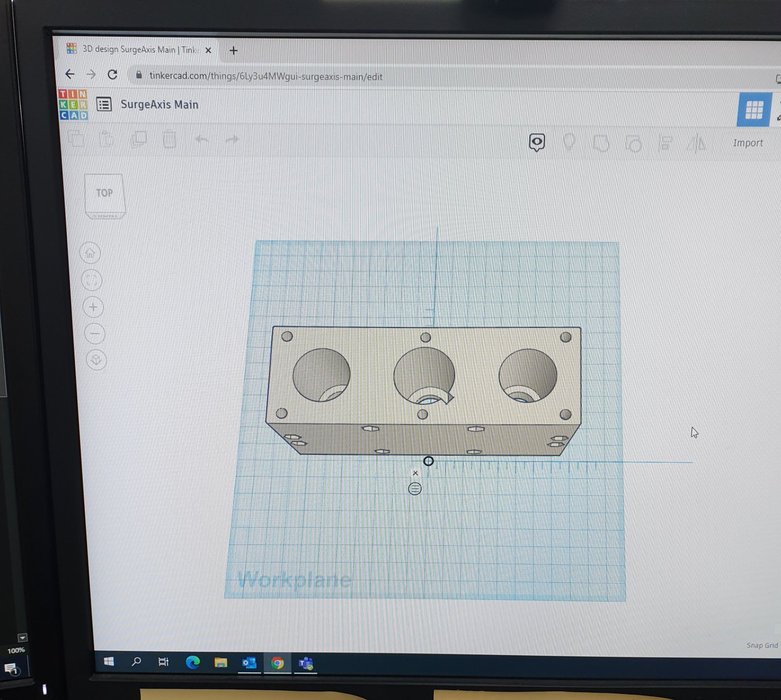This screenshot has width=781, height=700.
Task: Click the Import button
Action: tap(747, 143)
